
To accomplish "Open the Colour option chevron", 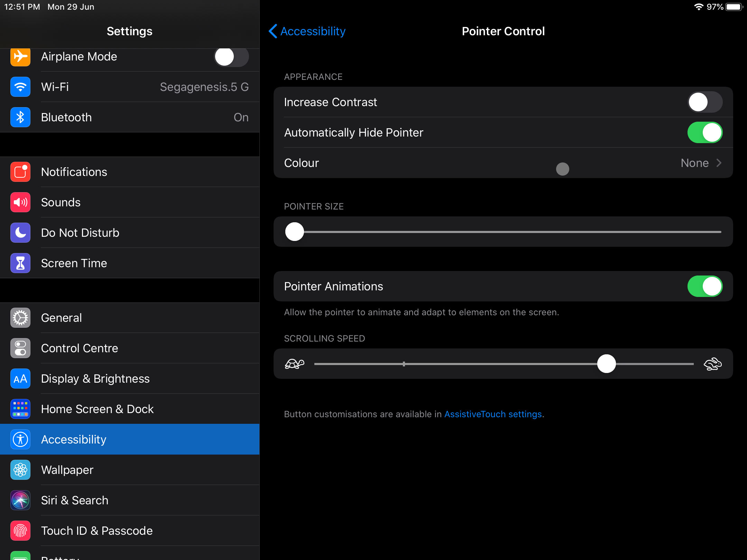I will [x=719, y=163].
